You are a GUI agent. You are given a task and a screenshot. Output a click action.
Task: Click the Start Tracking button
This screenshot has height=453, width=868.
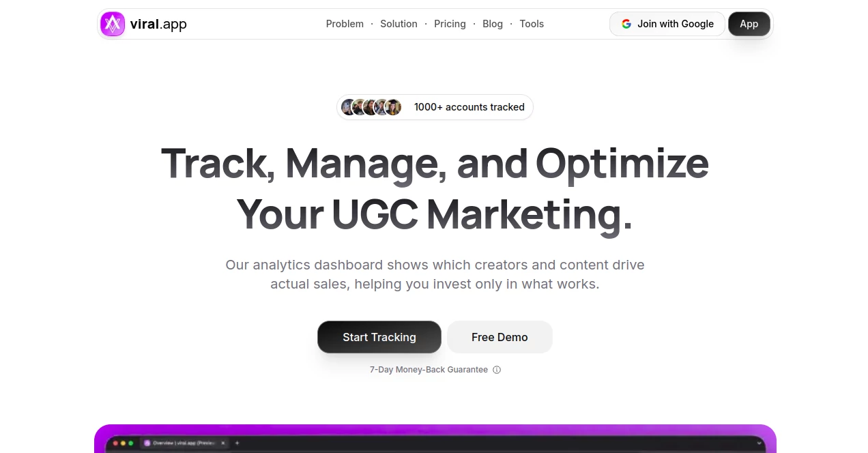click(379, 337)
